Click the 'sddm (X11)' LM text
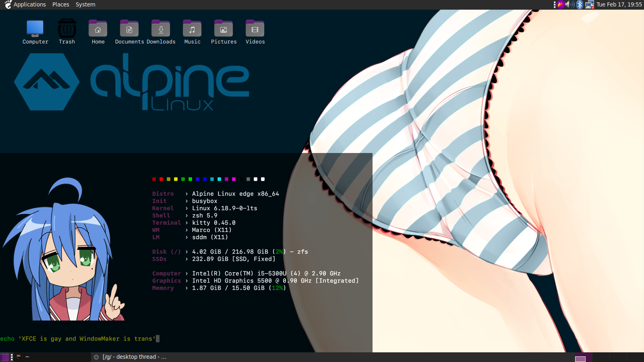The height and width of the screenshot is (362, 644). click(210, 237)
